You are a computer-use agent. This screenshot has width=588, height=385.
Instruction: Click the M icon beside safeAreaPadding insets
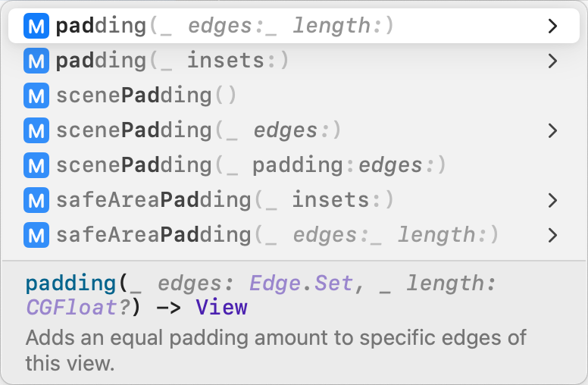(x=36, y=200)
